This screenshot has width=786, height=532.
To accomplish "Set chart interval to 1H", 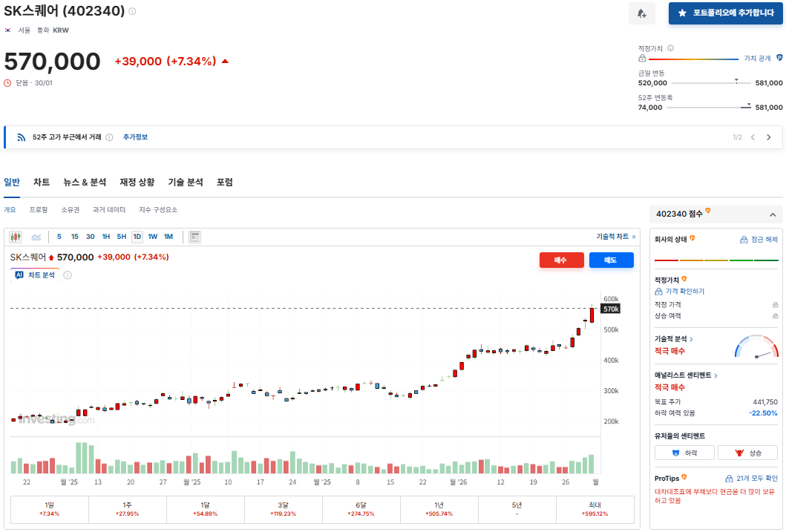I will click(x=106, y=237).
